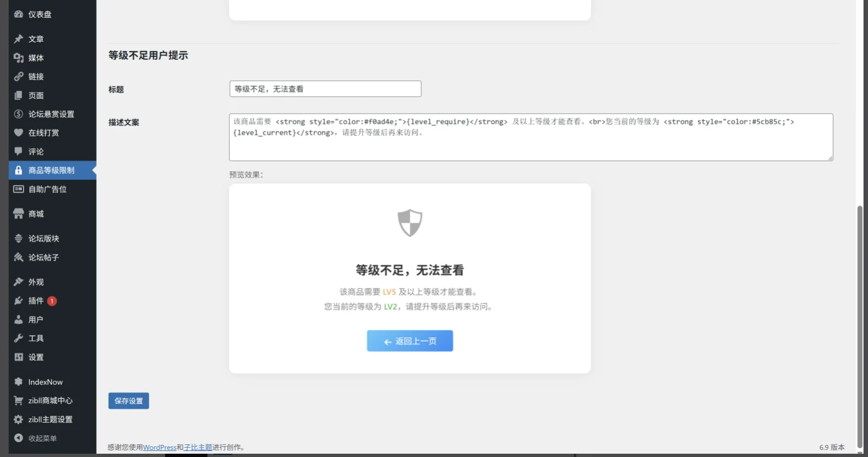Screen dimensions: 868x457
Task: Click the dollar coin icon for 论坛悬赏设置
Action: click(x=18, y=114)
